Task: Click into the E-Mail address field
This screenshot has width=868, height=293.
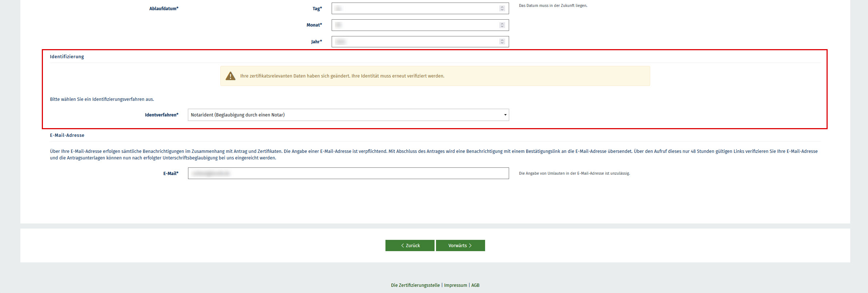Action: click(x=348, y=173)
